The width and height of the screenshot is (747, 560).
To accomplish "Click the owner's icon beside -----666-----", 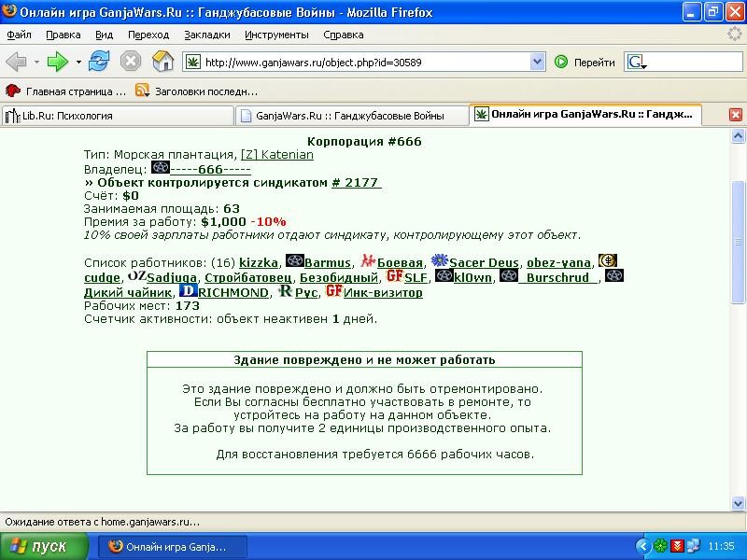I will click(x=160, y=167).
